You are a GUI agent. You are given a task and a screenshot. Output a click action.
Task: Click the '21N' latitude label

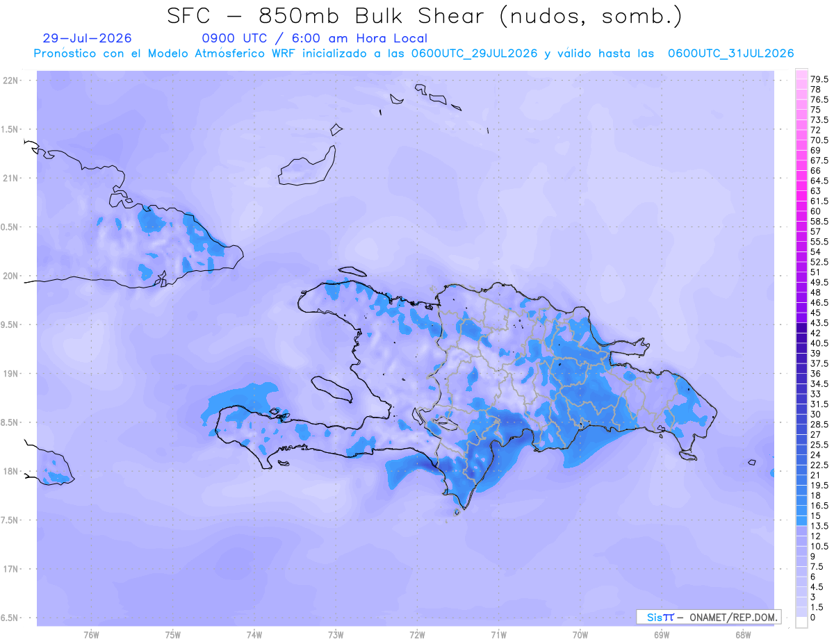tap(11, 178)
